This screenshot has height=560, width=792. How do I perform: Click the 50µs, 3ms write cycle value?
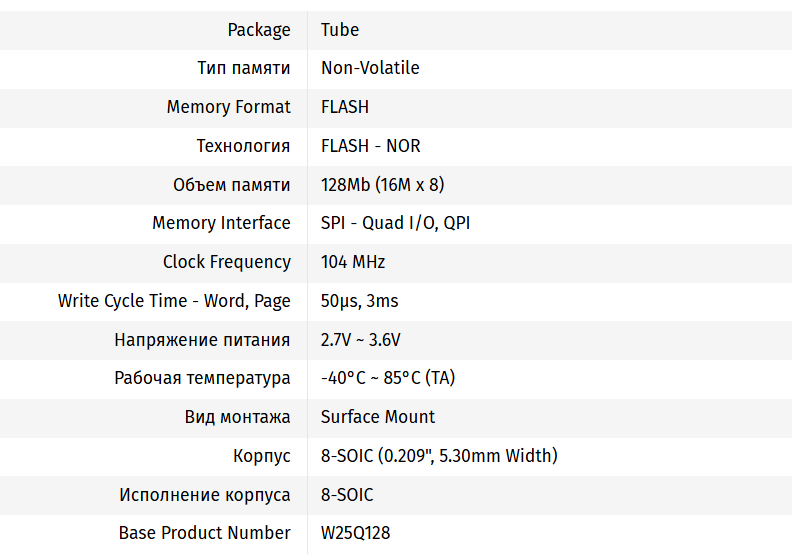pos(360,301)
